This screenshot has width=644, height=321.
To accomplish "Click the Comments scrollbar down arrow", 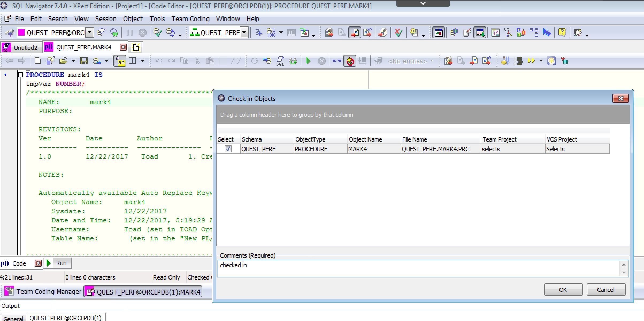I will click(624, 272).
